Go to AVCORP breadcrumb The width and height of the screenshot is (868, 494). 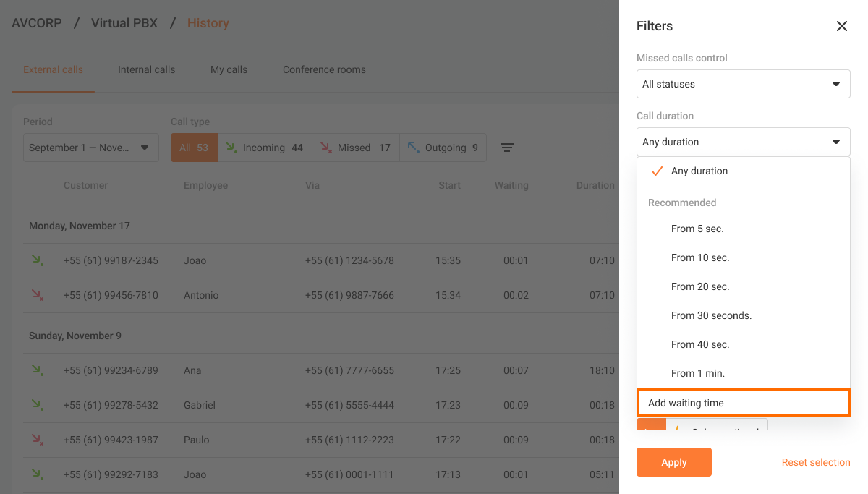[37, 23]
